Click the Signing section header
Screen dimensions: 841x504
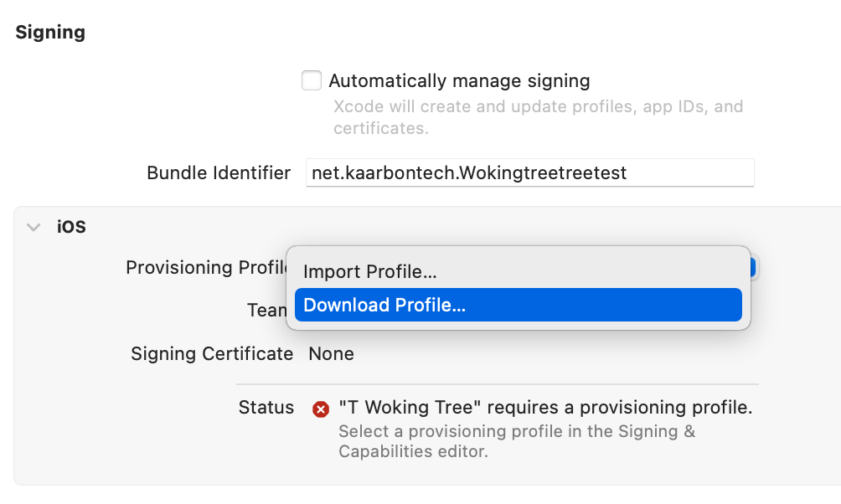click(x=49, y=32)
